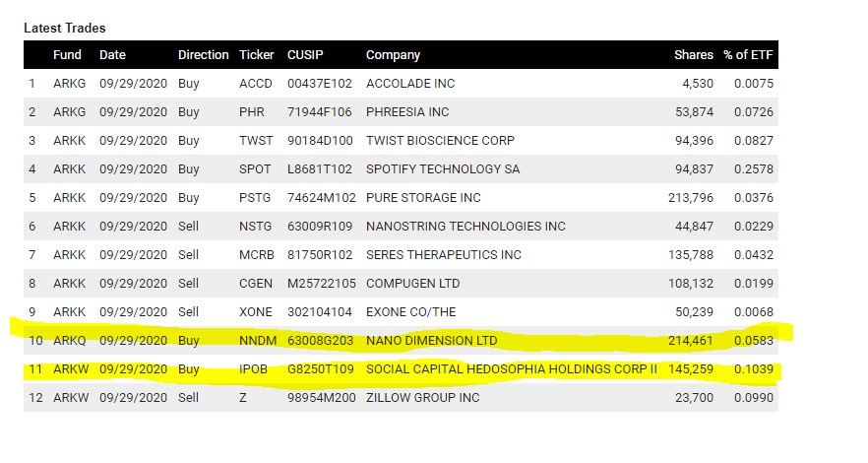Screen dimensions: 868x463
Task: Click highlighted NANO DIMENSION LTD row
Action: pos(401,340)
